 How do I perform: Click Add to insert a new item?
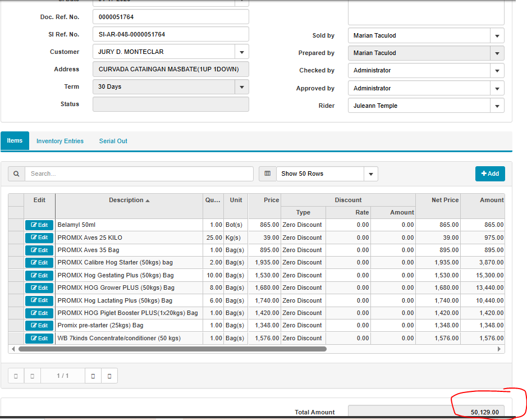coord(489,174)
